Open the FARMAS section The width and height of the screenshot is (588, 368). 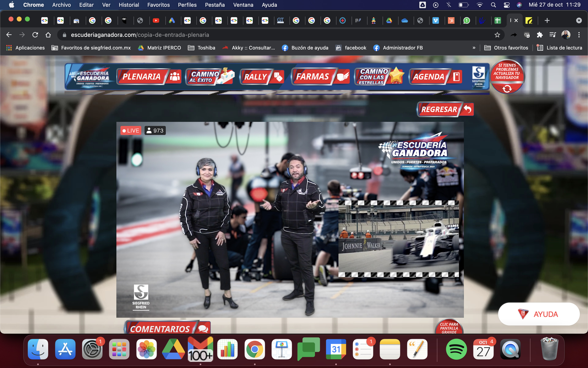click(321, 77)
